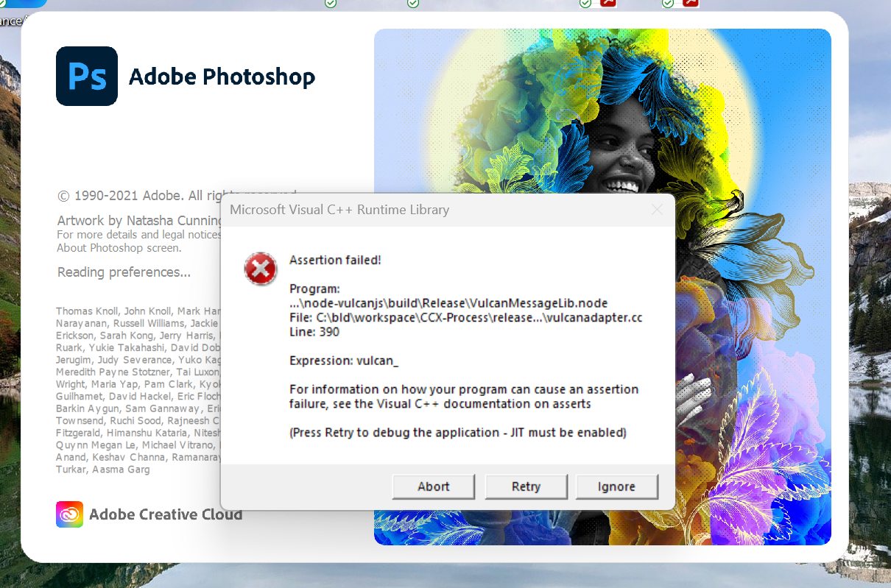The height and width of the screenshot is (588, 891).
Task: Click the "Line: 390" text
Action: click(314, 332)
